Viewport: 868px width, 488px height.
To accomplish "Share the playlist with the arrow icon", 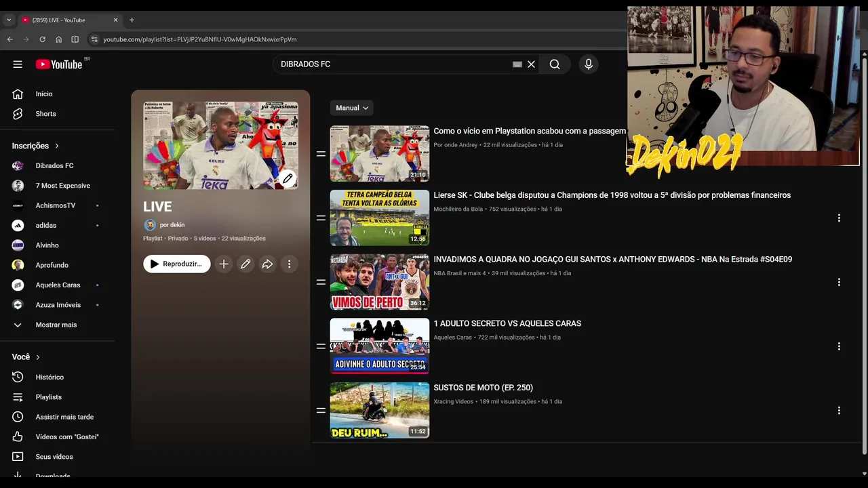I will point(267,264).
